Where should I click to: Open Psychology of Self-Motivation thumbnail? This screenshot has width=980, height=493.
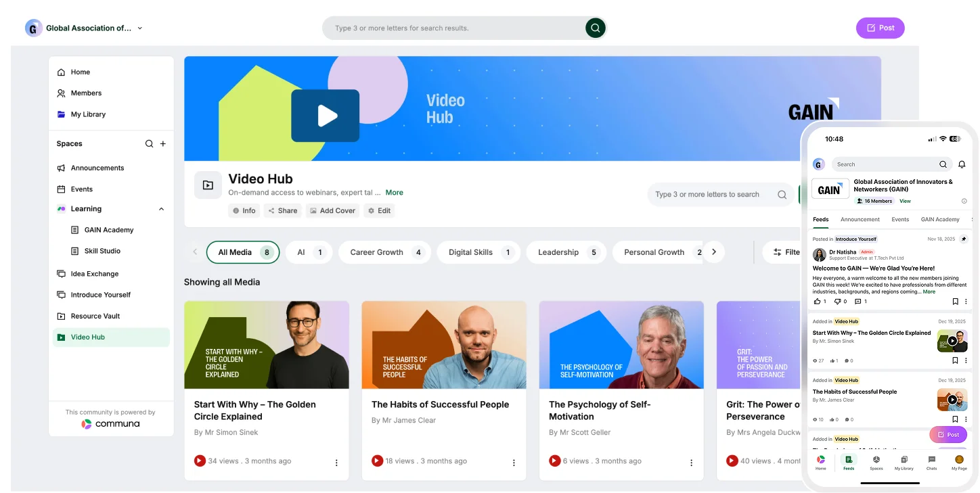(x=621, y=345)
